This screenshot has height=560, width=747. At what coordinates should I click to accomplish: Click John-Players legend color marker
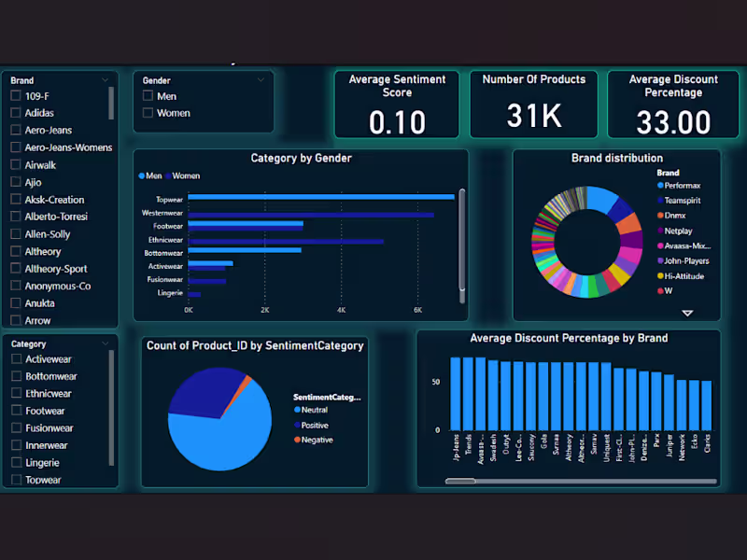660,260
